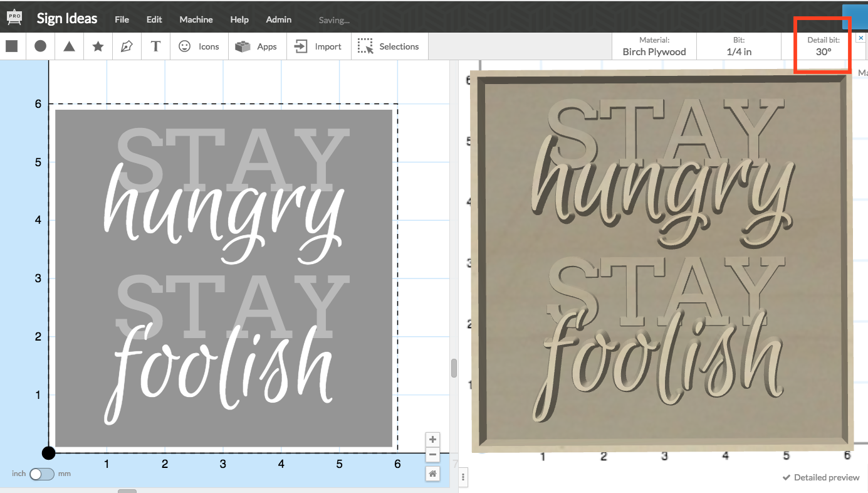Open the Machine menu
The width and height of the screenshot is (868, 493).
196,19
